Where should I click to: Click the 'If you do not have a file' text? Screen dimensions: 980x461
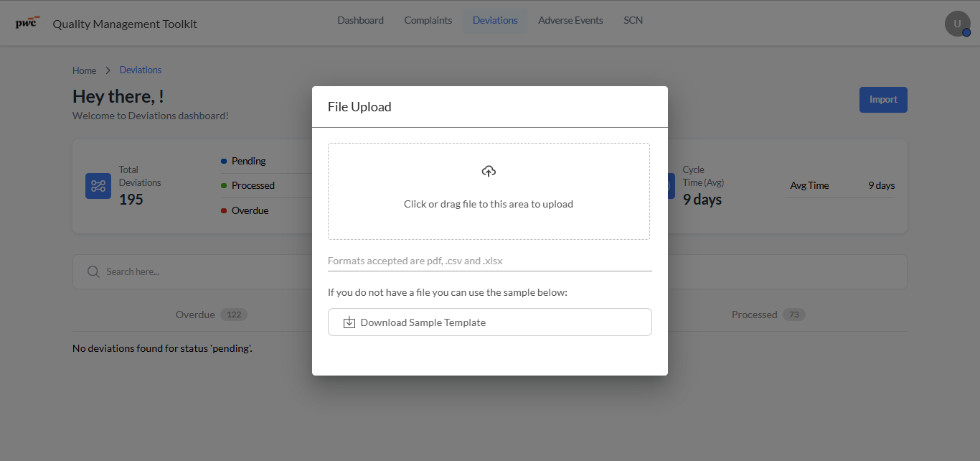[x=448, y=292]
